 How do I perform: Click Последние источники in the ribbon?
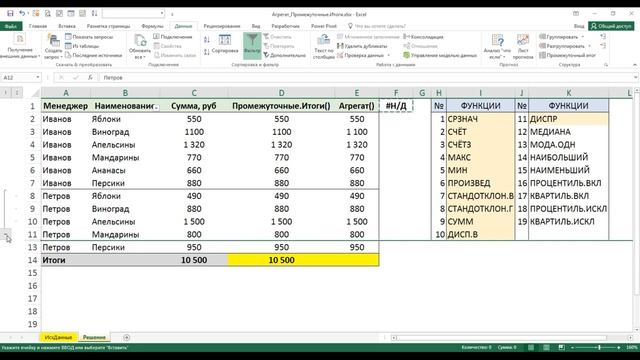[x=93, y=55]
